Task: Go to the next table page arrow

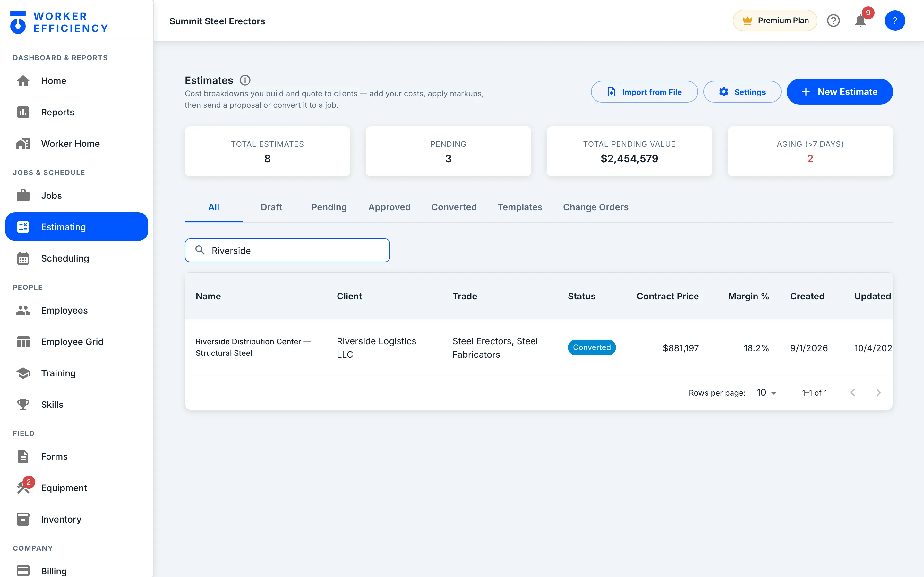Action: 878,393
